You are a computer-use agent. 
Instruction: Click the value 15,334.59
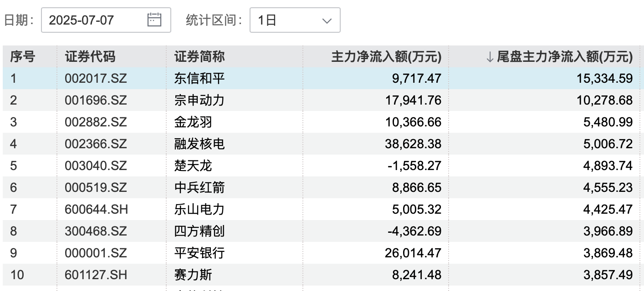604,79
